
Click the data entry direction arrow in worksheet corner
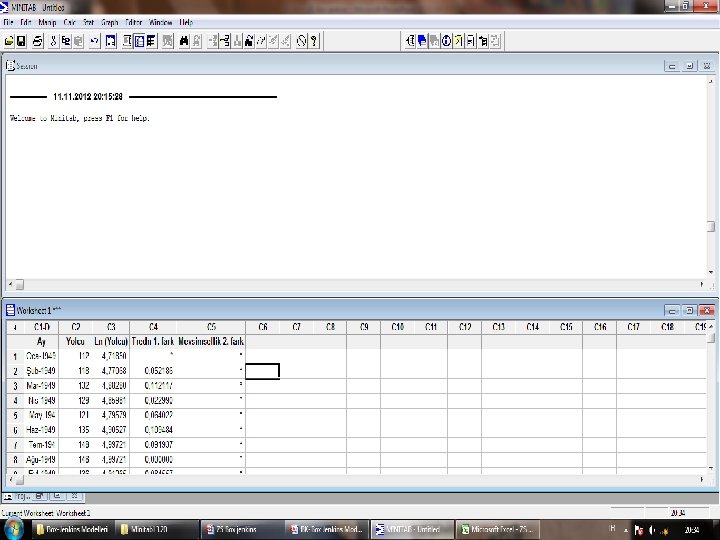[15, 327]
